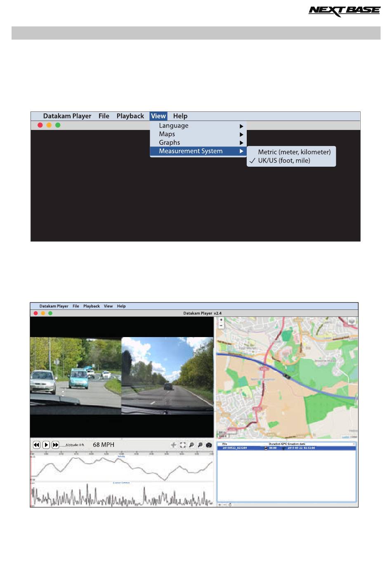Click red playhead line at graph start
The width and height of the screenshot is (392, 571).
(x=31, y=481)
